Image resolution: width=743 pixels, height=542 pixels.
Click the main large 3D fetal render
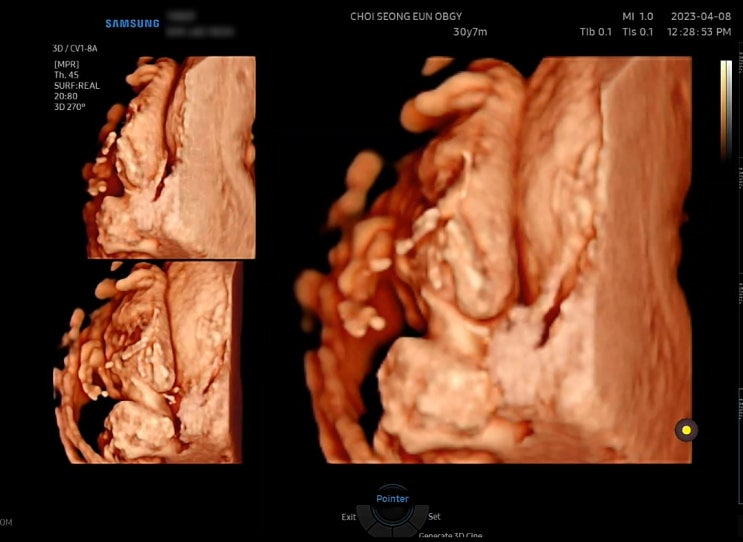click(493, 260)
